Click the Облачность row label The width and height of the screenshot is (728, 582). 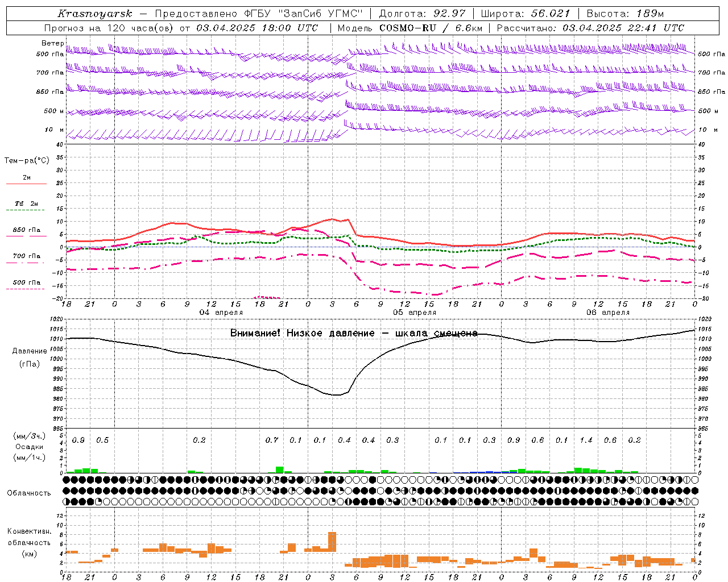point(29,493)
